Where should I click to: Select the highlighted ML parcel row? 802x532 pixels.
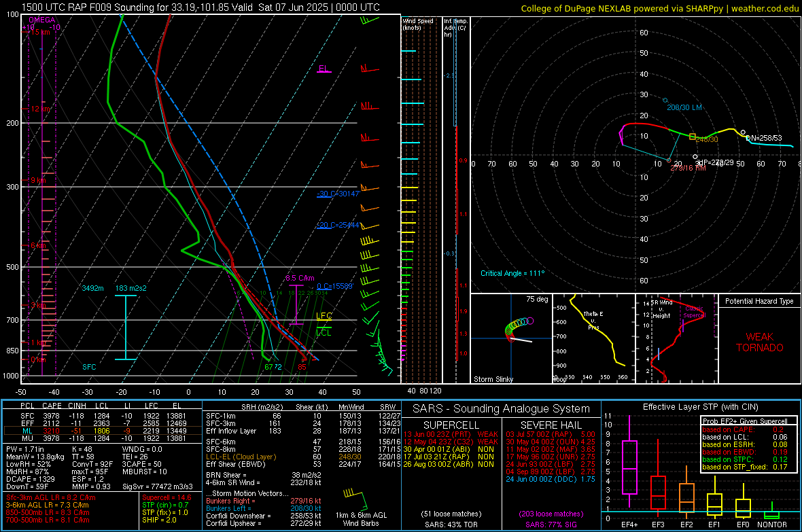[x=103, y=431]
